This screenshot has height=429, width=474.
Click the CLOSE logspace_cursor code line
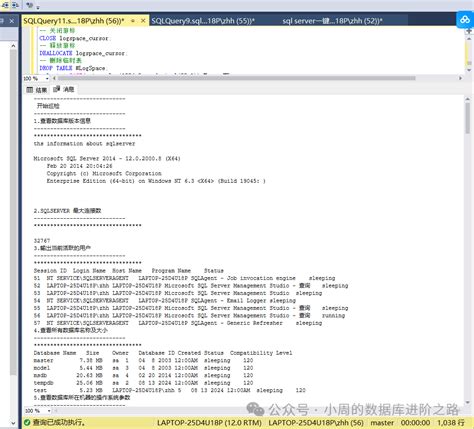coord(74,38)
